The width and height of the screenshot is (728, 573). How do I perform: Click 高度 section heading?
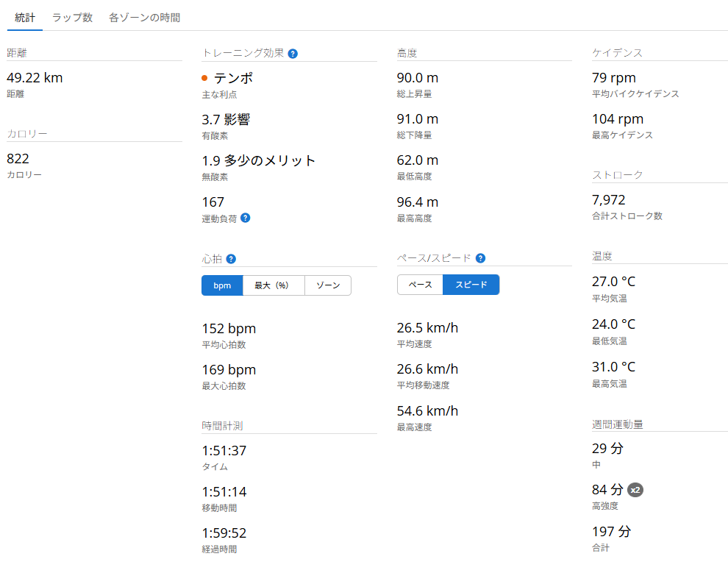pos(407,53)
